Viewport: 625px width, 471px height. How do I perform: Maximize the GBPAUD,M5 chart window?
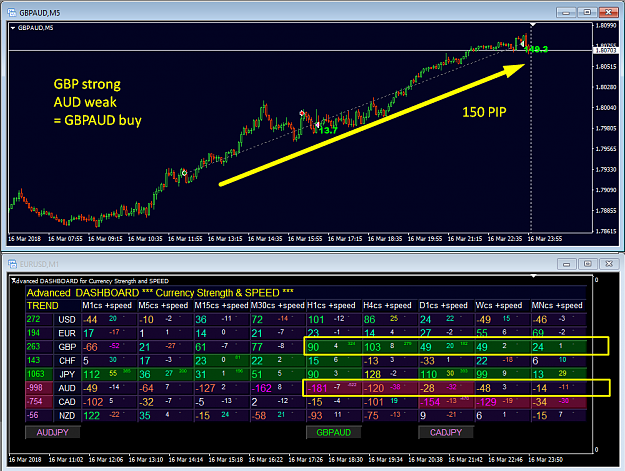[x=587, y=12]
